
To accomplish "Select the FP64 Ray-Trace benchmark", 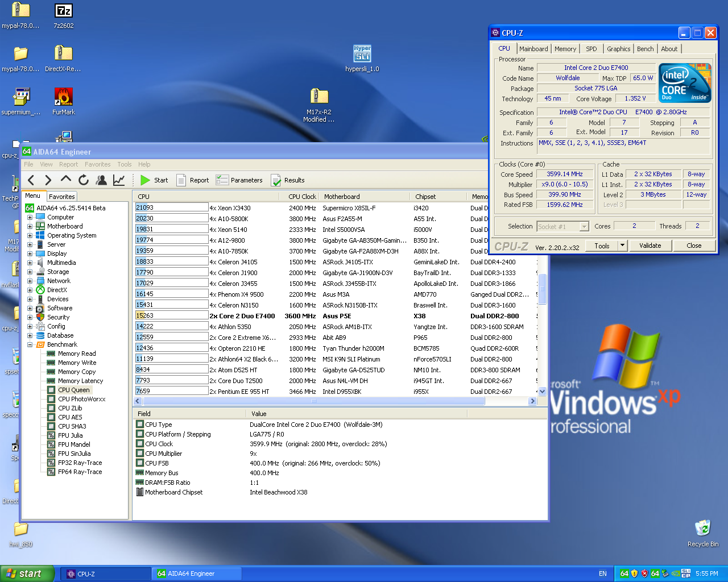I will coord(80,472).
